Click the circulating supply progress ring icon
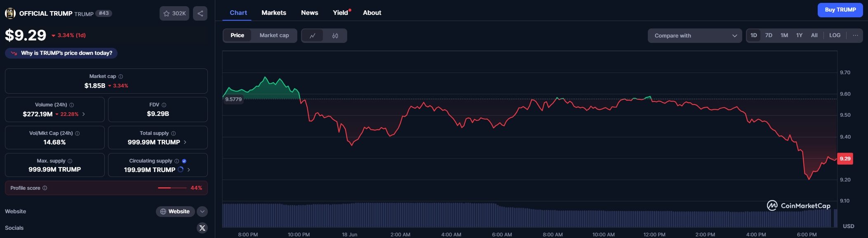This screenshot has width=868, height=238. 181,170
